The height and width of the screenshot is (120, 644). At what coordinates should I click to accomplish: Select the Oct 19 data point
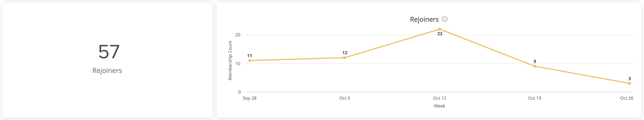click(535, 66)
